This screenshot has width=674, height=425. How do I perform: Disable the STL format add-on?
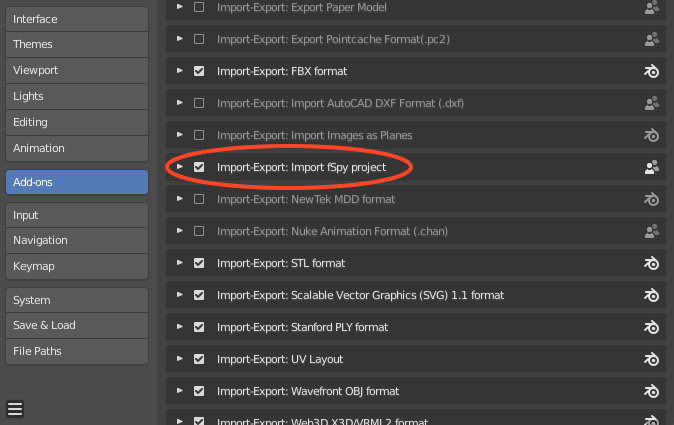pyautogui.click(x=199, y=263)
